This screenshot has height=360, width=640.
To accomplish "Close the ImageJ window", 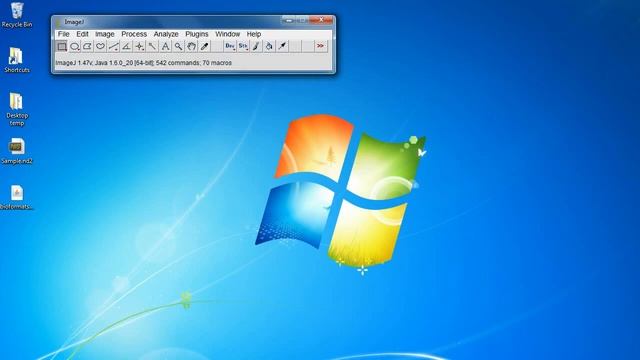I will tap(322, 20).
